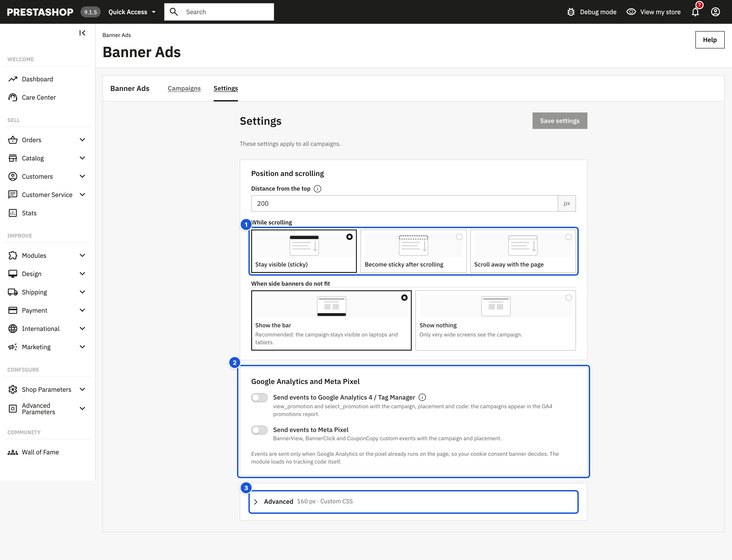The width and height of the screenshot is (732, 560).
Task: Click the Customer Service chat icon
Action: click(x=13, y=195)
